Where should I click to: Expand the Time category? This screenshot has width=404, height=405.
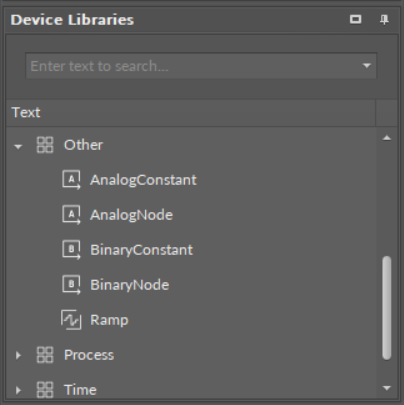(x=18, y=390)
